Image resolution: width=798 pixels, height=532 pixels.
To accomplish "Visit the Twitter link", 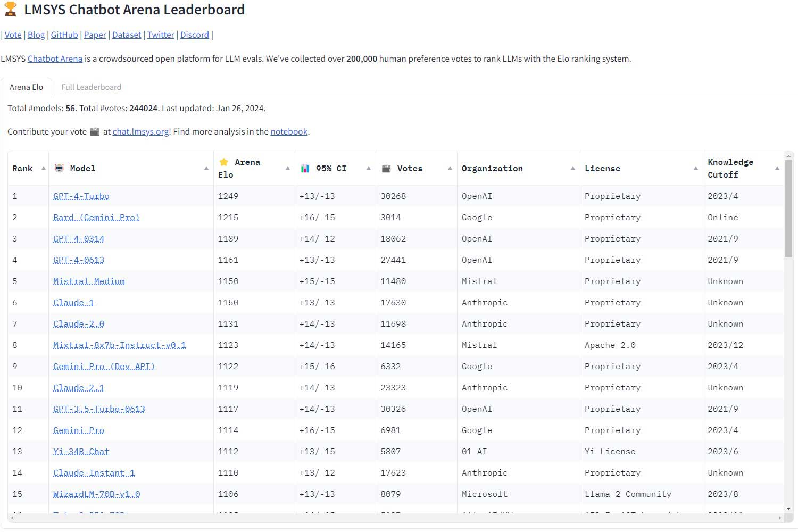I will coord(161,35).
